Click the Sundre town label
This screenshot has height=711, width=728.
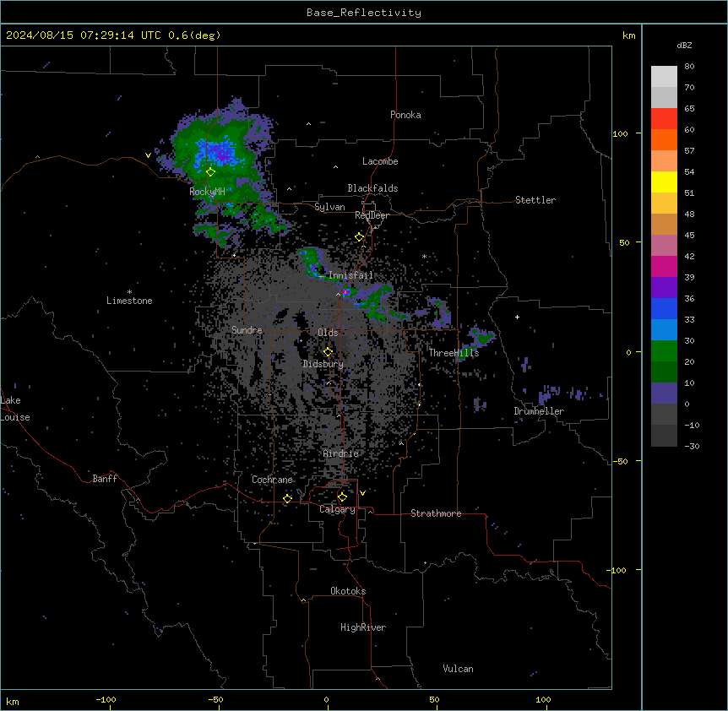click(247, 330)
